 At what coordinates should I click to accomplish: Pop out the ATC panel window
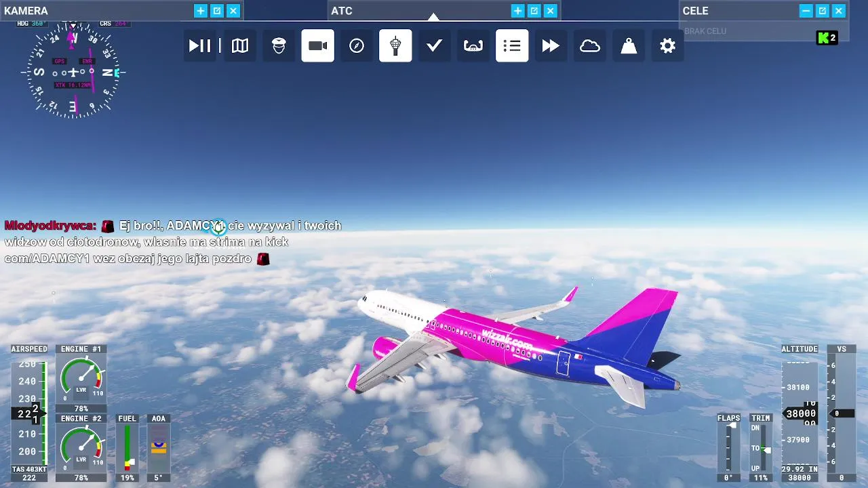(x=534, y=11)
